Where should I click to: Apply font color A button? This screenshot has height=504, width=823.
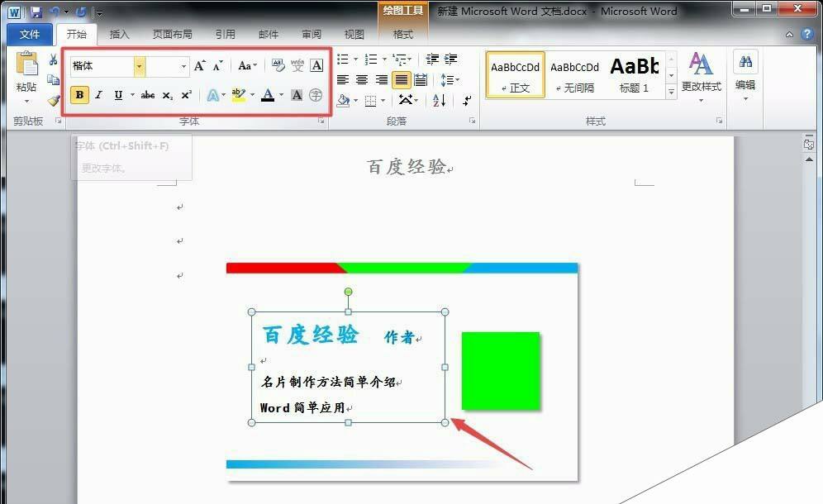(x=268, y=95)
